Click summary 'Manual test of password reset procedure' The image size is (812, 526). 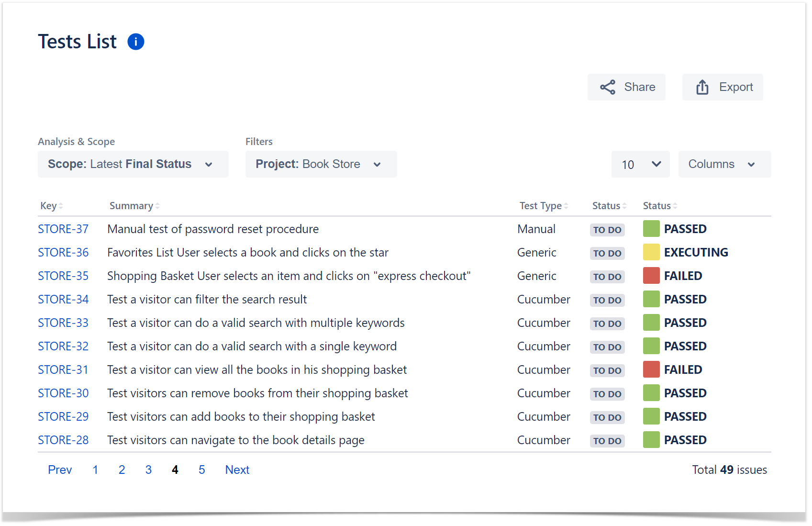pyautogui.click(x=213, y=229)
